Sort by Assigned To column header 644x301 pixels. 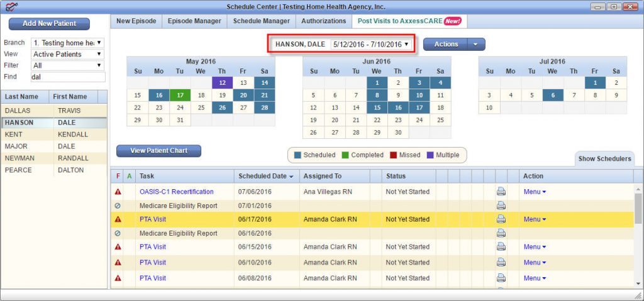335,176
